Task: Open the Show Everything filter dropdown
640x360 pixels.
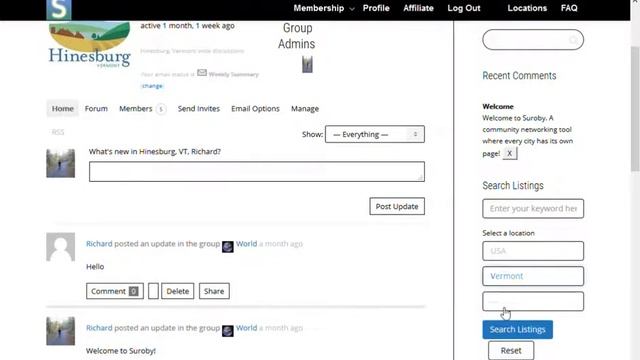Action: click(x=375, y=134)
